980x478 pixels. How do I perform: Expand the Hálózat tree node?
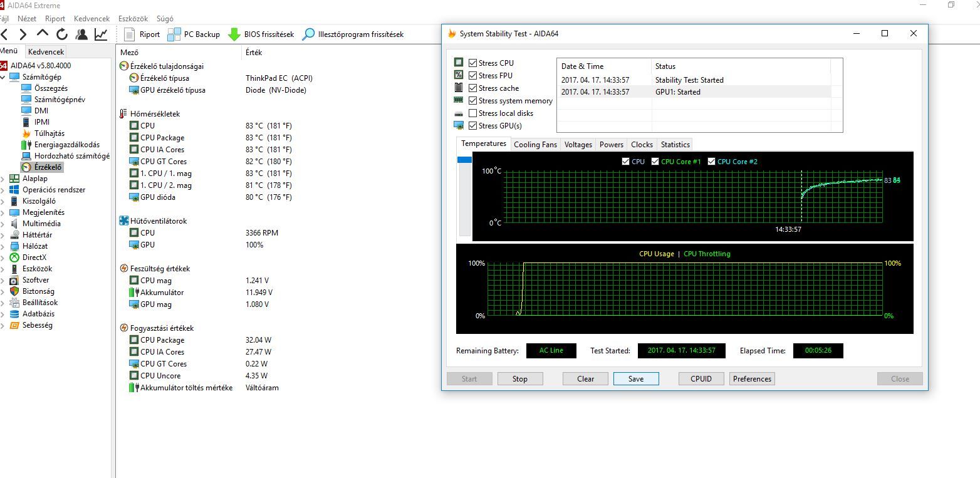point(3,246)
